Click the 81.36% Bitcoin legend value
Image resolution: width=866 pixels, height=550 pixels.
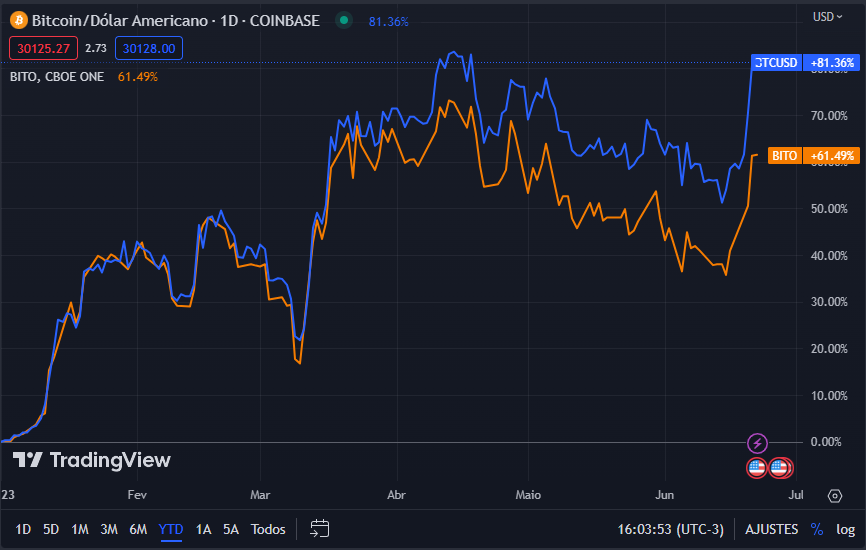(388, 22)
